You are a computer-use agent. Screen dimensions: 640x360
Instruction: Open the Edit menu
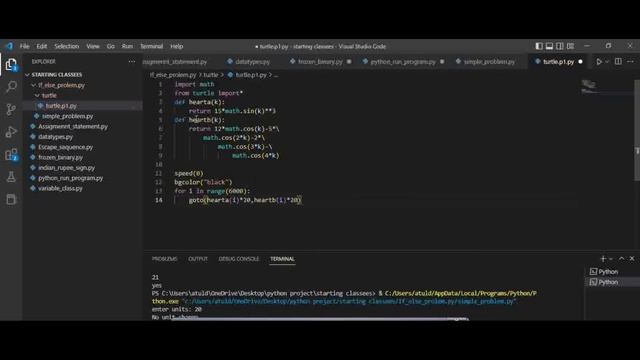[42, 46]
